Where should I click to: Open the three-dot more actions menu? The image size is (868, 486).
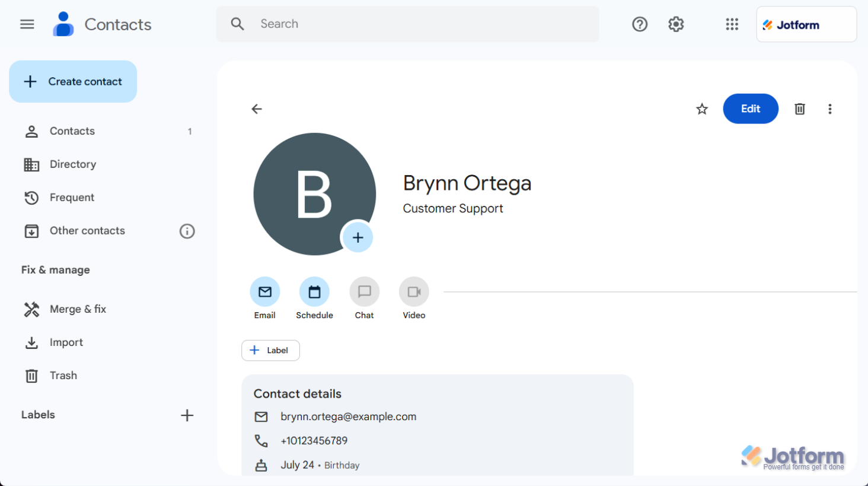pyautogui.click(x=830, y=109)
